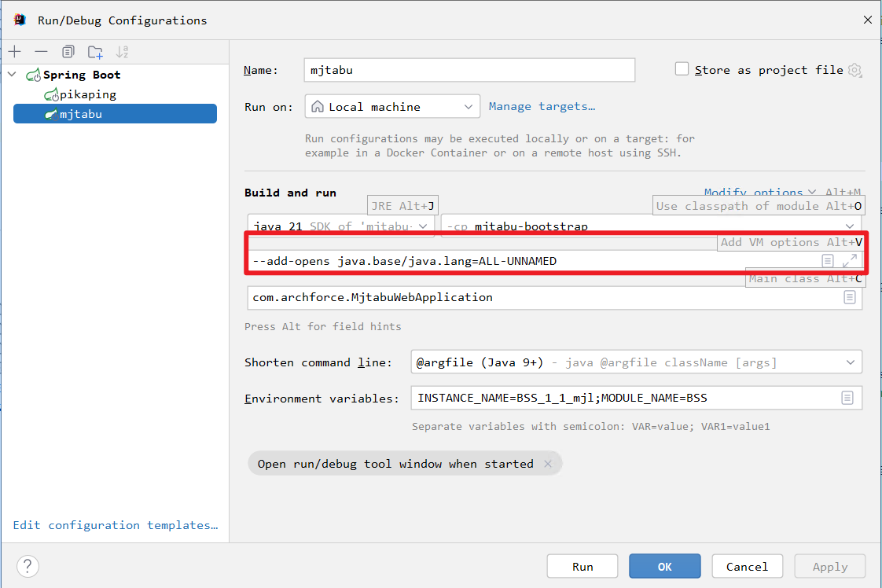The image size is (882, 588).
Task: Click the main class browse icon
Action: point(849,297)
